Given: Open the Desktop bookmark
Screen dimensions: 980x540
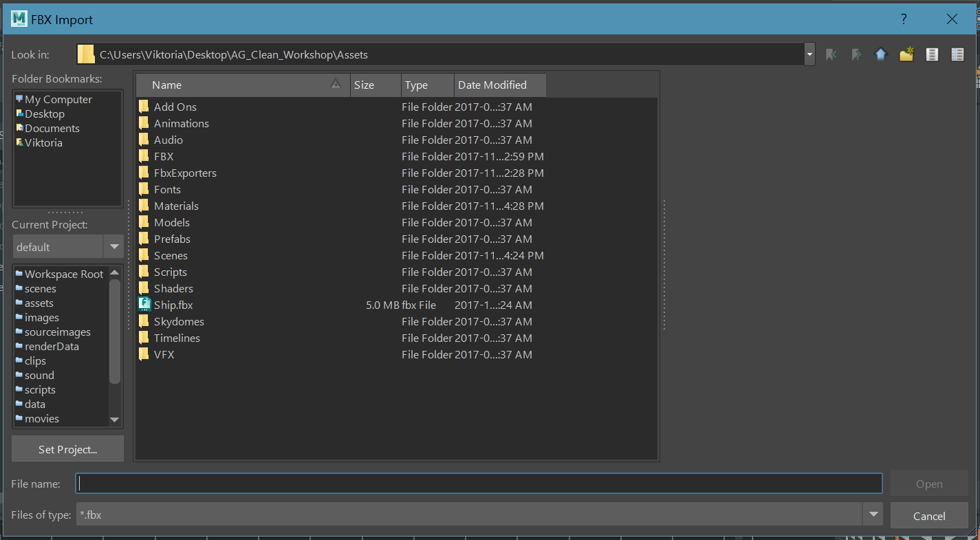Looking at the screenshot, I should tap(45, 114).
